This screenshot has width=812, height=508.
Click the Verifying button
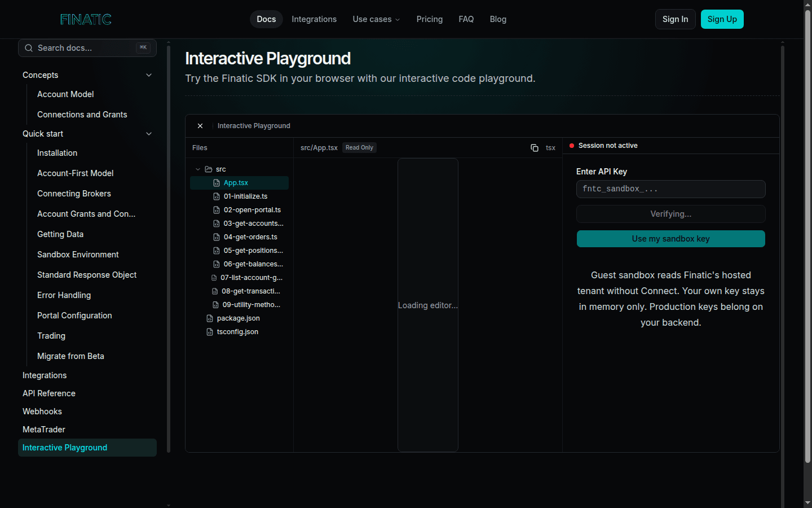pos(671,214)
